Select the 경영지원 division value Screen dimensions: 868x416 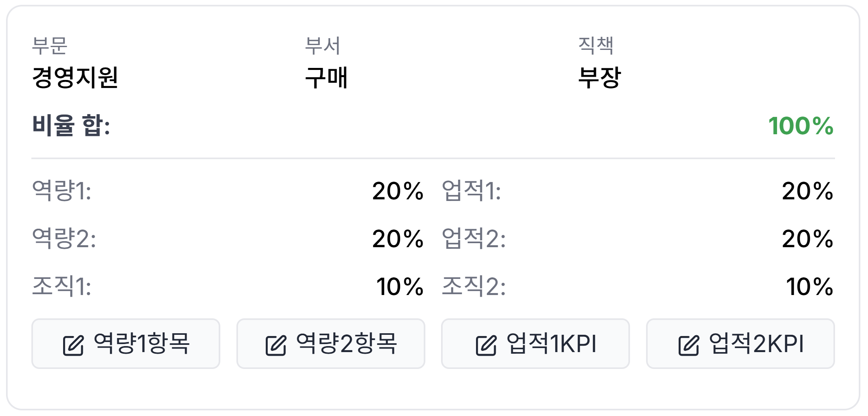[75, 77]
